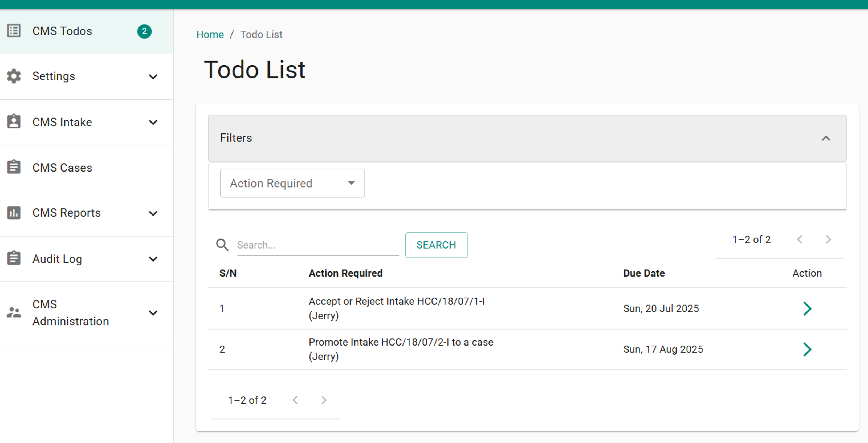Screen dimensions: 868x443
Task: Collapse the Filters panel
Action: pyautogui.click(x=826, y=138)
